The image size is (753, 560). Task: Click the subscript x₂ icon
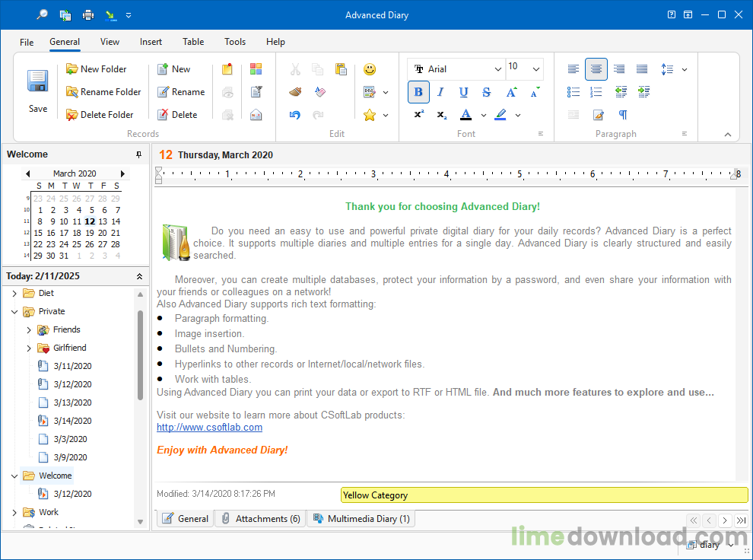(442, 115)
